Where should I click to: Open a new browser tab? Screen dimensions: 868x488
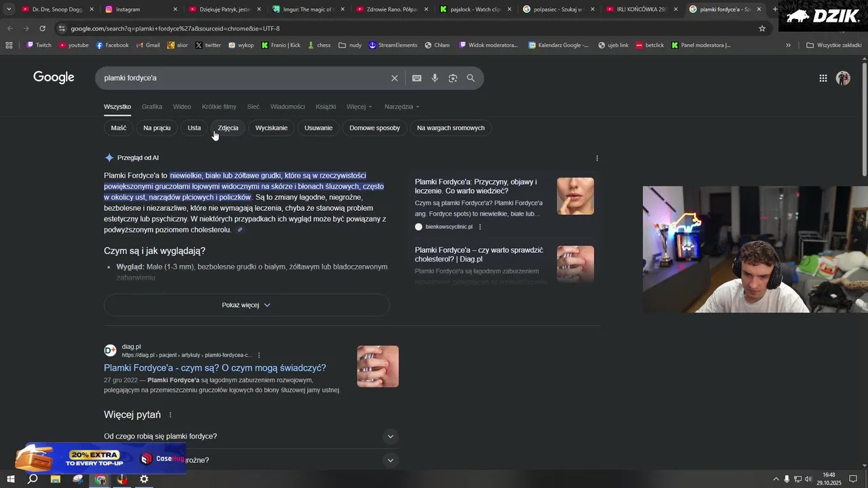[x=774, y=9]
